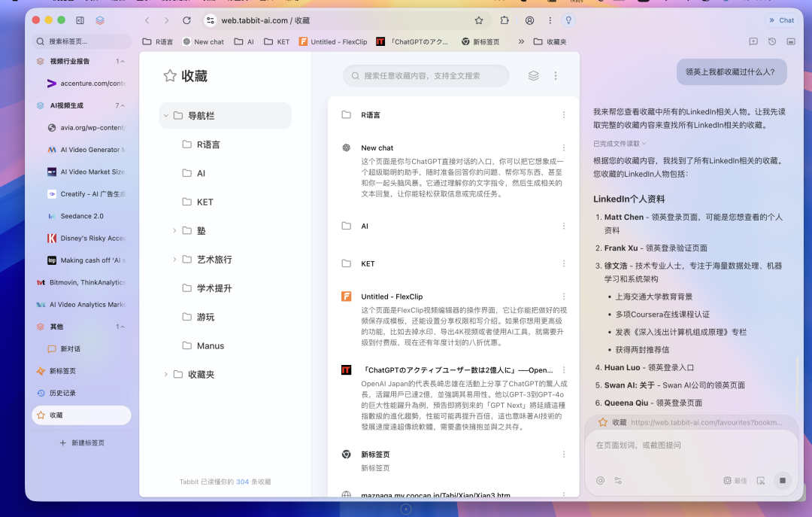Switch to AI Video Generator tab
The height and width of the screenshot is (517, 812).
(86, 149)
